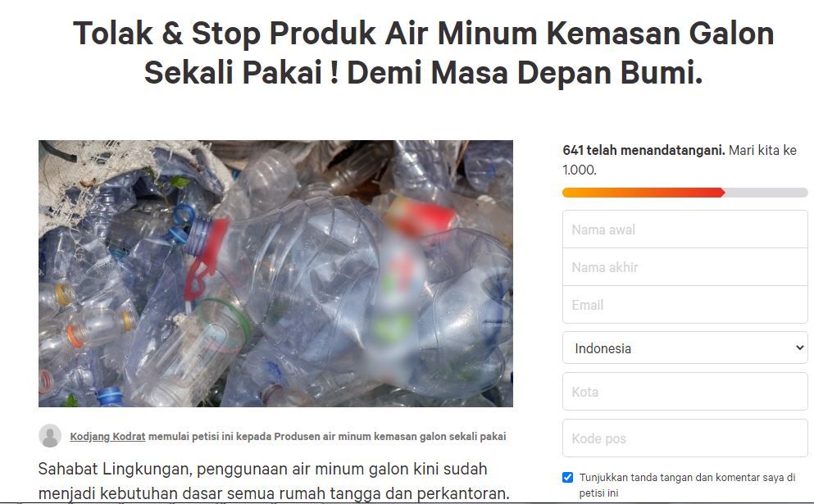Focus the Email input field
This screenshot has width=814, height=504.
coord(684,305)
